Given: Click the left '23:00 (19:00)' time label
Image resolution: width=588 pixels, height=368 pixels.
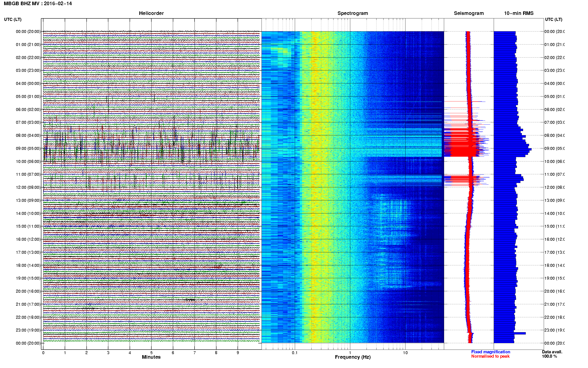Looking at the screenshot, I should [x=28, y=330].
